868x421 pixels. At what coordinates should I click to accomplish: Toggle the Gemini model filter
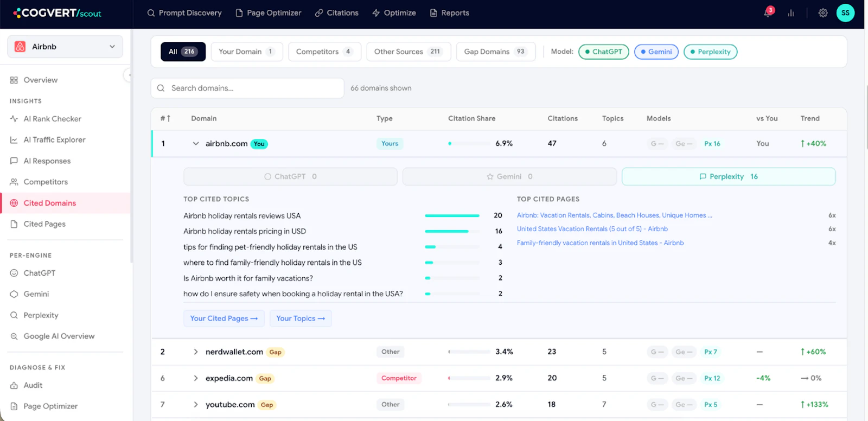coord(656,52)
